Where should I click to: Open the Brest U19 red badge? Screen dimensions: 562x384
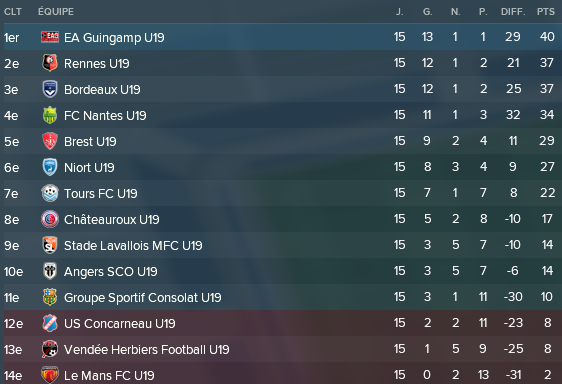pyautogui.click(x=50, y=141)
